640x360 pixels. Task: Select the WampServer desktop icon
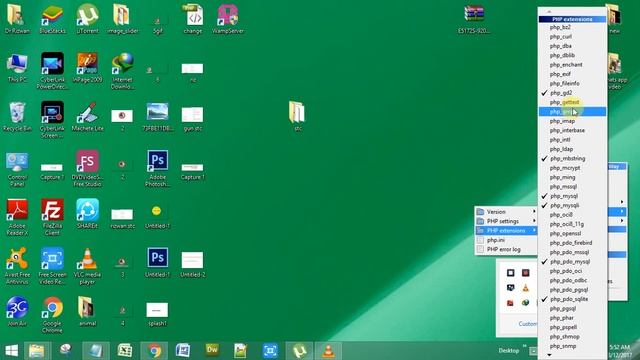click(x=228, y=19)
